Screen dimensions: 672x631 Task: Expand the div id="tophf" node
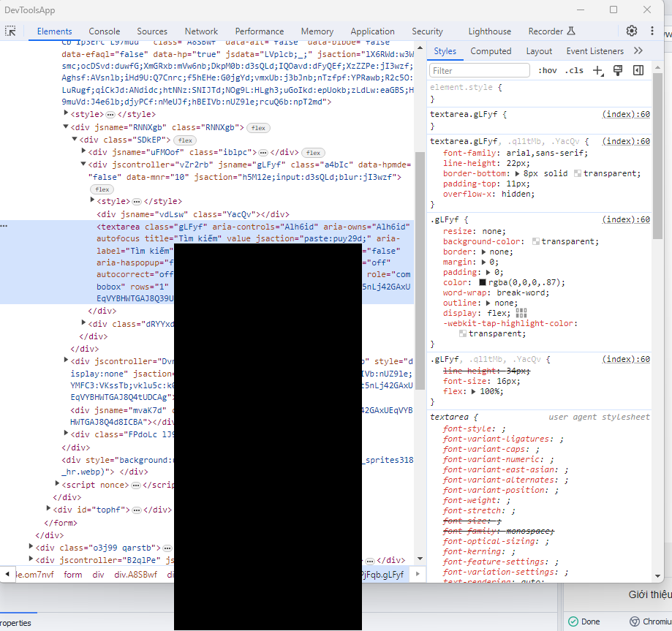(49, 509)
